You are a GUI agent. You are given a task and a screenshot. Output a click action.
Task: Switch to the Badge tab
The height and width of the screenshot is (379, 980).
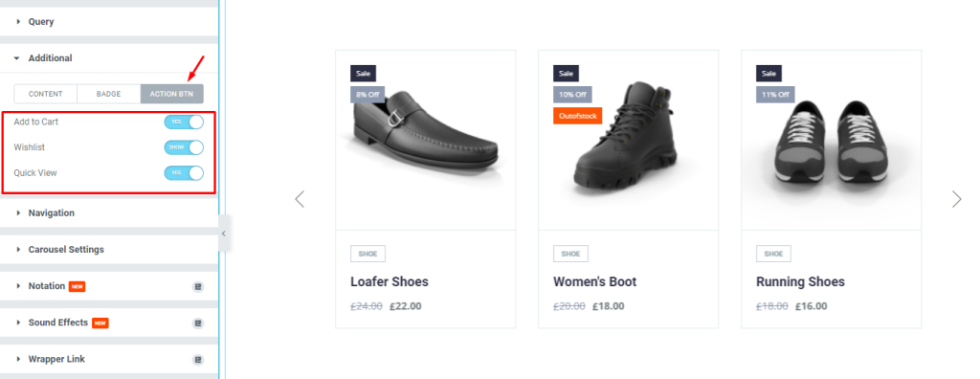pos(109,94)
